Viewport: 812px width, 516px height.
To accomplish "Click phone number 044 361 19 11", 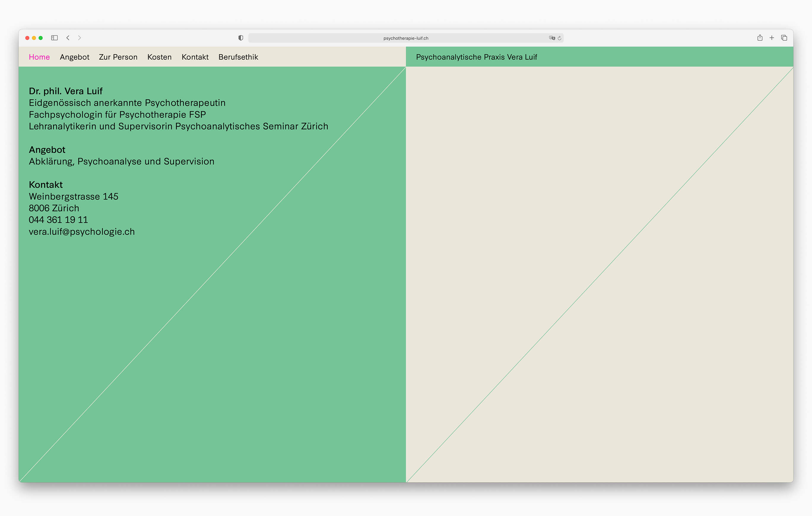I will tap(58, 220).
